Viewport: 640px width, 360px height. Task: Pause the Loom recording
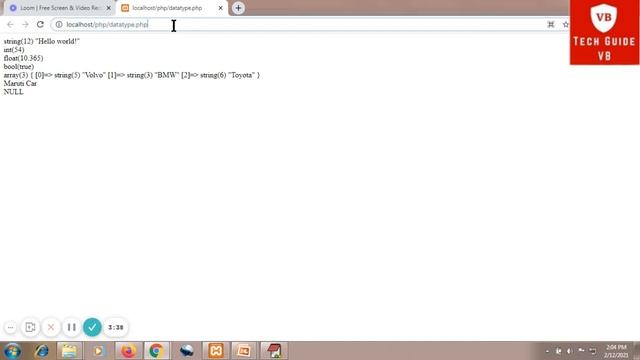(x=71, y=327)
